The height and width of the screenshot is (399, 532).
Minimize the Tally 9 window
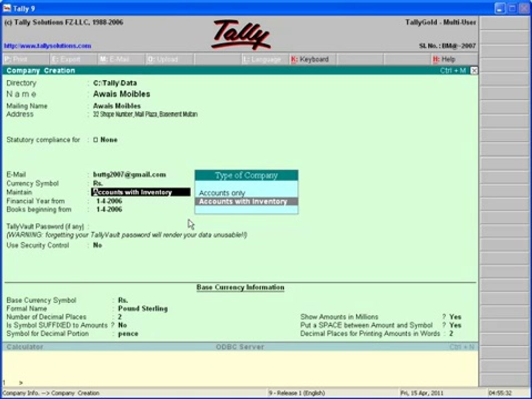click(500, 8)
